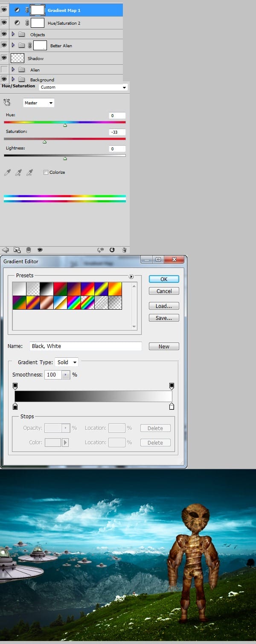Adjust the Lightness slider handle

point(65,158)
